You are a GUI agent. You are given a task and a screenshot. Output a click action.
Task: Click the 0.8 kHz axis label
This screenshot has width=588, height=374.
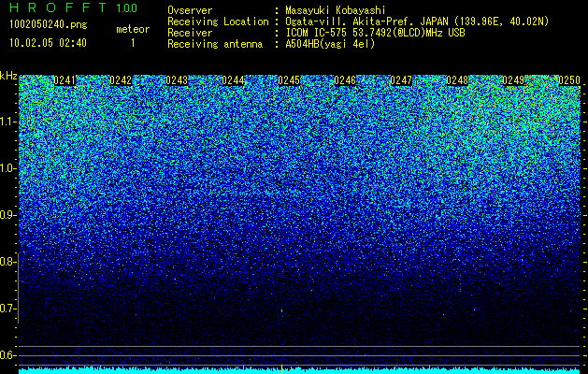pos(7,262)
